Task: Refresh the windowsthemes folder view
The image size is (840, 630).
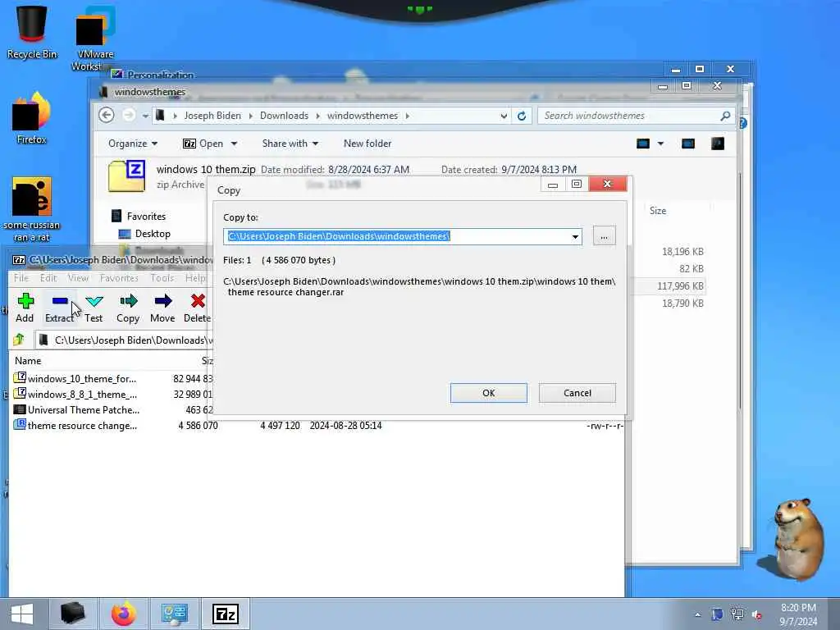Action: click(x=522, y=116)
